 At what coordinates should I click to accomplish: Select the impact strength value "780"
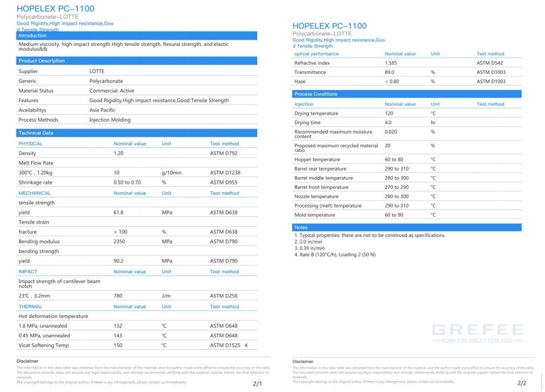pos(118,296)
